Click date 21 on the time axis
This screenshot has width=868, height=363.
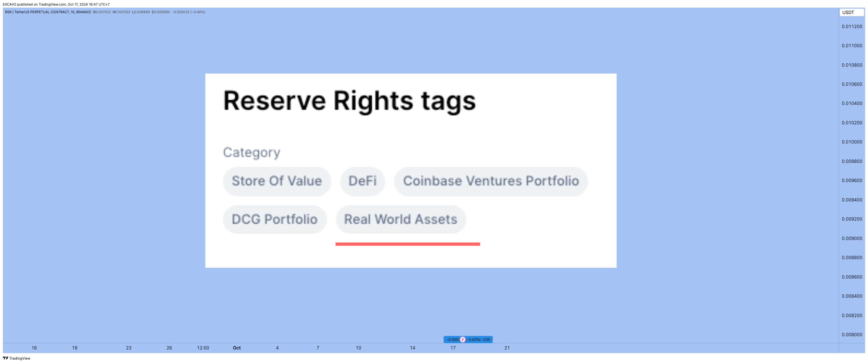point(507,348)
